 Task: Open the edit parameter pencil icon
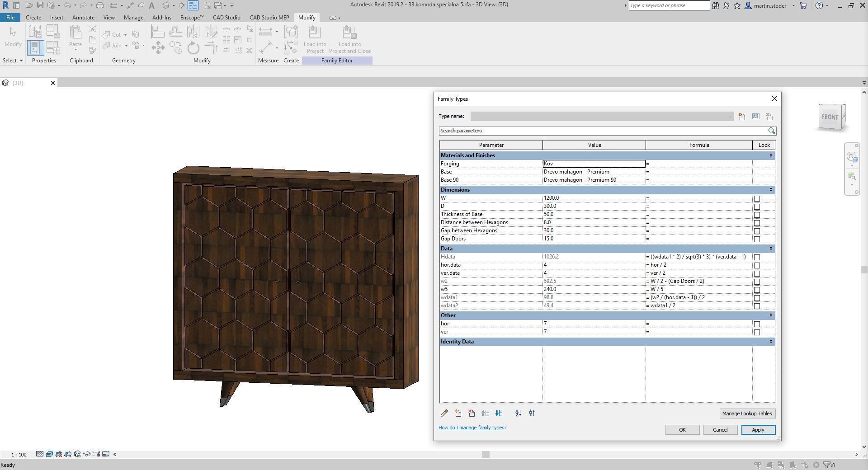444,413
